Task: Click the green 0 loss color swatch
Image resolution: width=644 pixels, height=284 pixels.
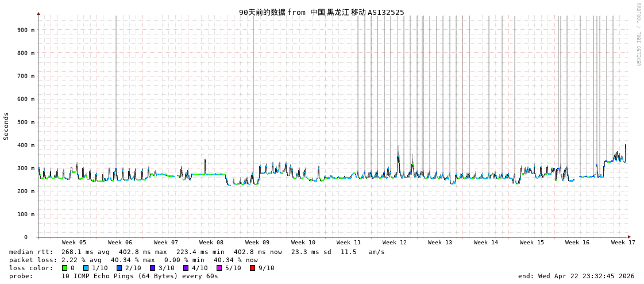Action: (x=64, y=268)
